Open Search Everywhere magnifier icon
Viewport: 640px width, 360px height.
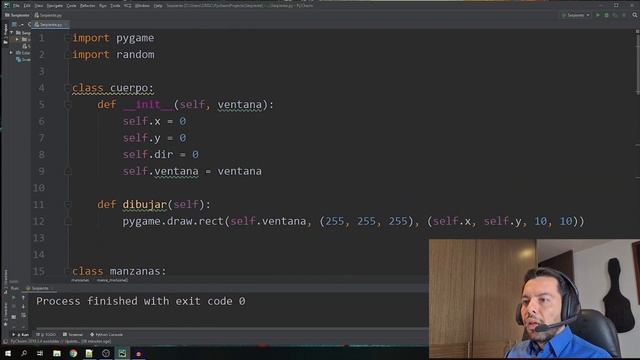[635, 15]
